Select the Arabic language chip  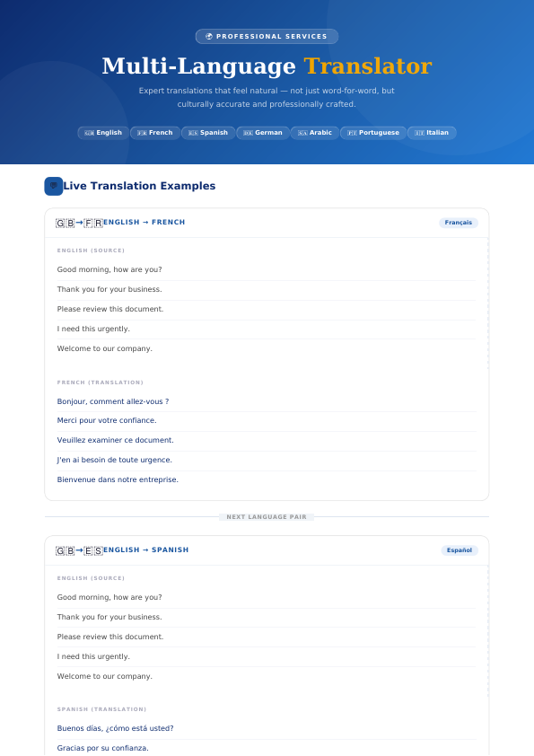pyautogui.click(x=315, y=133)
